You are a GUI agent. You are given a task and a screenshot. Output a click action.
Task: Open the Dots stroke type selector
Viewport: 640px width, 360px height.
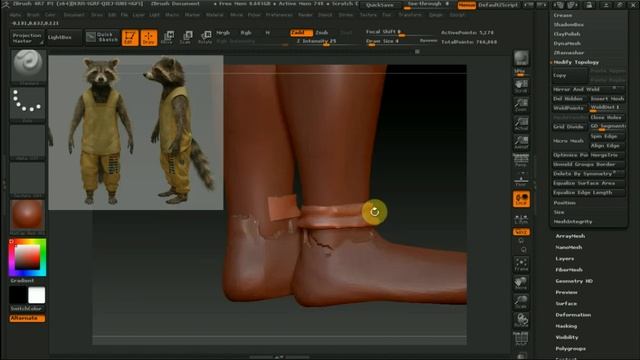27,104
